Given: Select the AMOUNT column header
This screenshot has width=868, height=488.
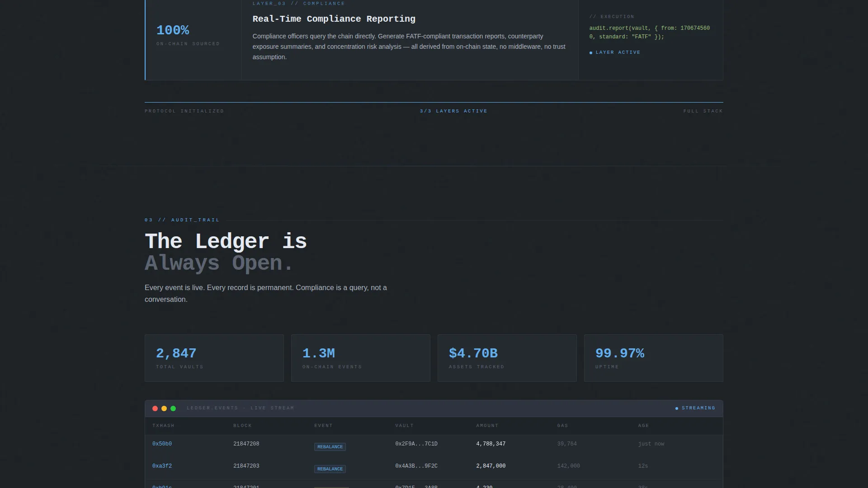Looking at the screenshot, I should coord(487,426).
